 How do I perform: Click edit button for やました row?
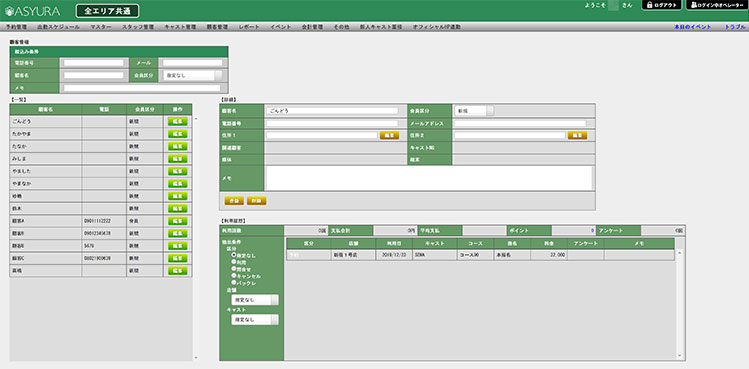click(177, 171)
